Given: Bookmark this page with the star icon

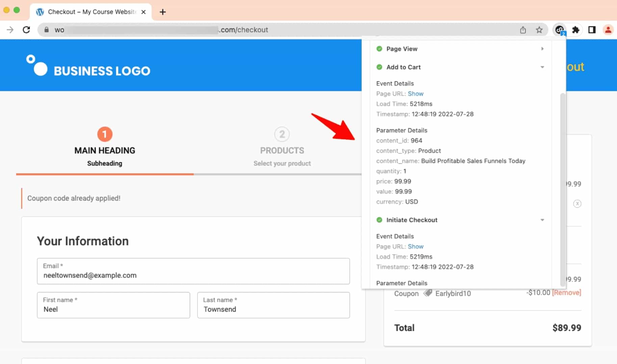Looking at the screenshot, I should pos(539,30).
